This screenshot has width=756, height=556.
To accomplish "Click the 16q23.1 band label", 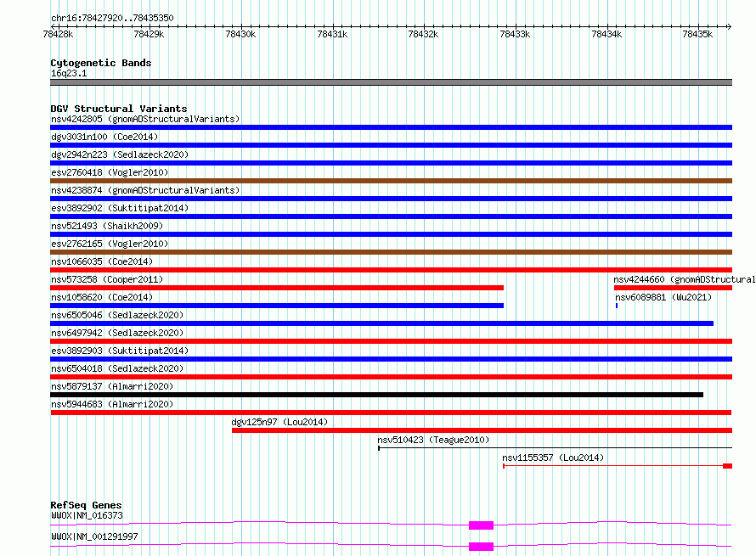I will pyautogui.click(x=69, y=73).
